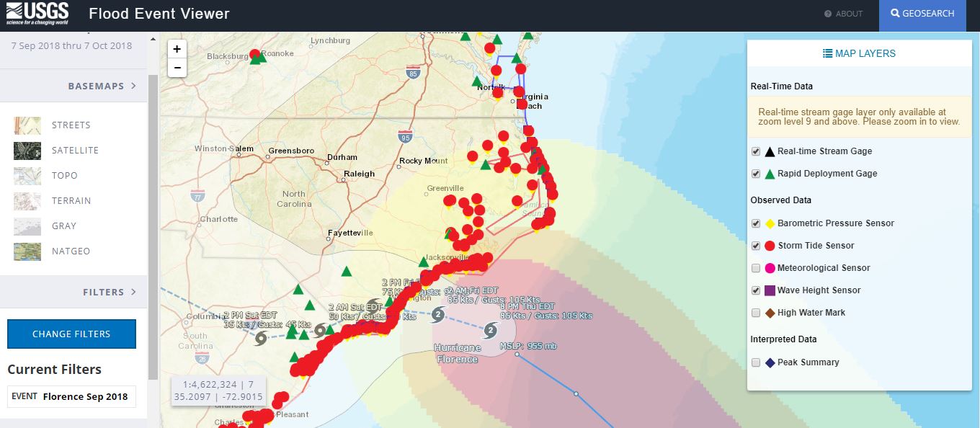Choose the Terrain basemap
Screen dimensions: 980x428
point(27,200)
